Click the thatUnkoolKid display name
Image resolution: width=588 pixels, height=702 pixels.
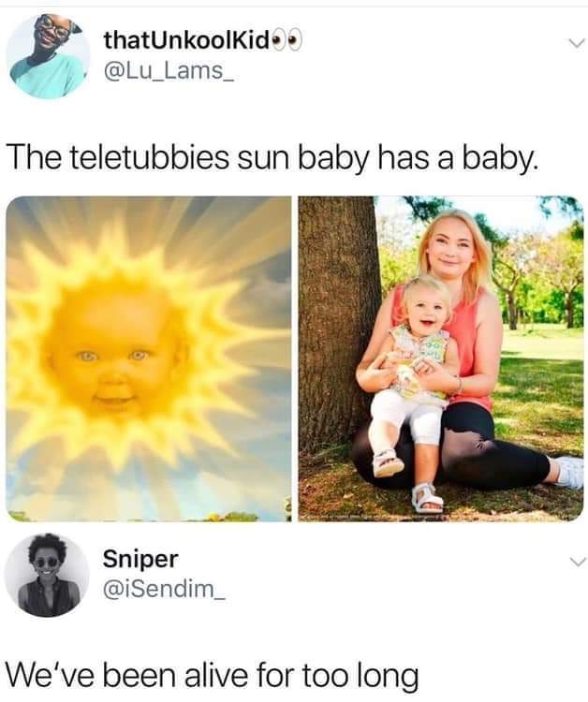point(186,41)
